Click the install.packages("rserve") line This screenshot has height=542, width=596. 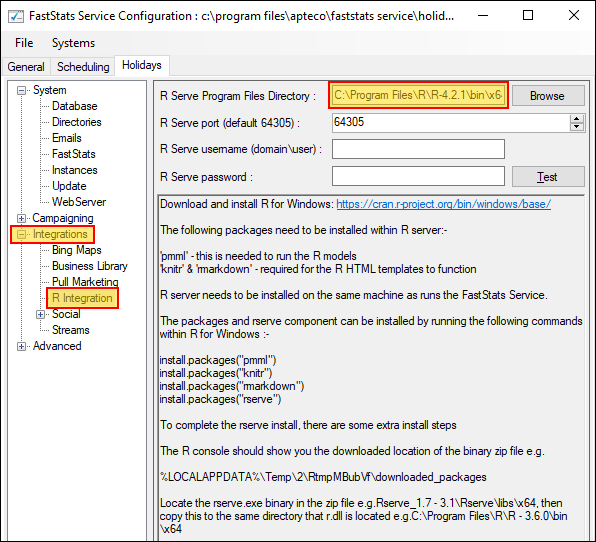point(220,399)
